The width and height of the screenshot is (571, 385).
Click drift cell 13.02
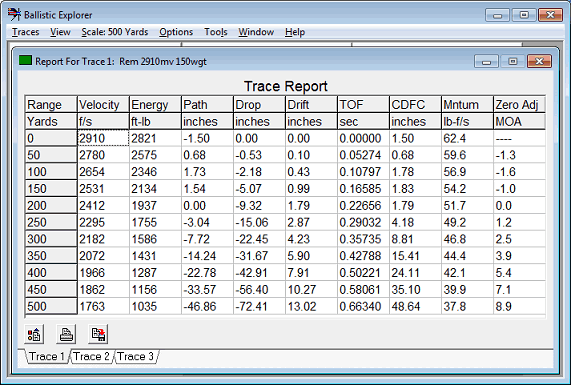click(311, 306)
